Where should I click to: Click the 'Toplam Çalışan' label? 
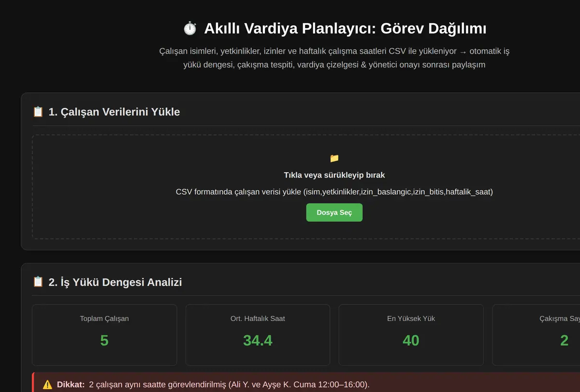coord(104,319)
